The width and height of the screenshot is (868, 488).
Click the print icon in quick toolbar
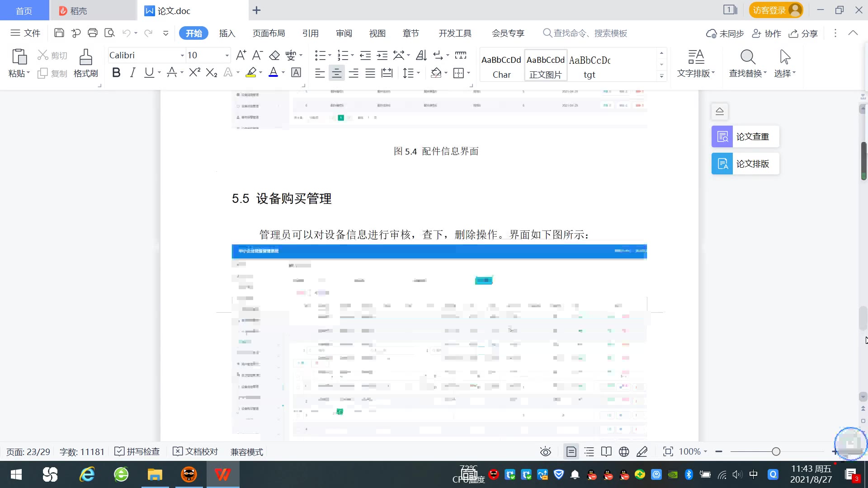click(93, 33)
